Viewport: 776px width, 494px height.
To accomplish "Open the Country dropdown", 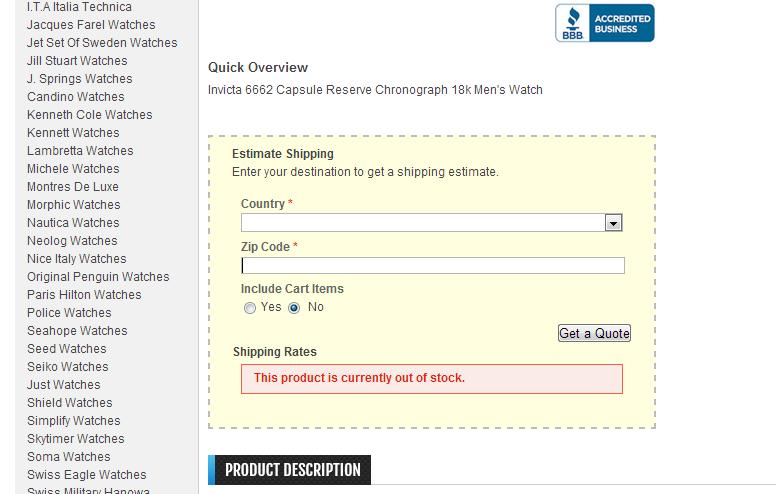I will click(x=431, y=223).
